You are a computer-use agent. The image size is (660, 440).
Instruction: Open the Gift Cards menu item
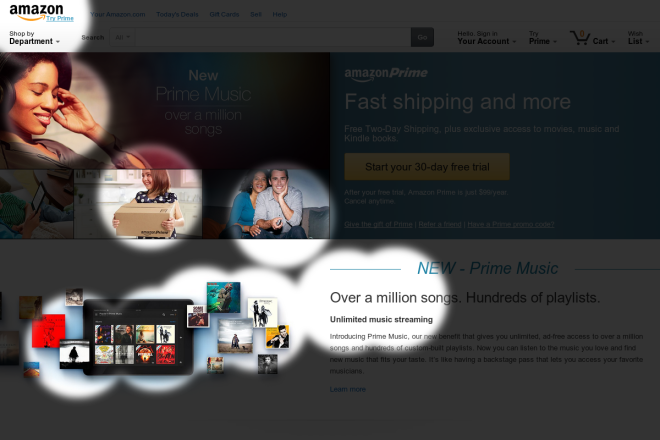(x=224, y=14)
